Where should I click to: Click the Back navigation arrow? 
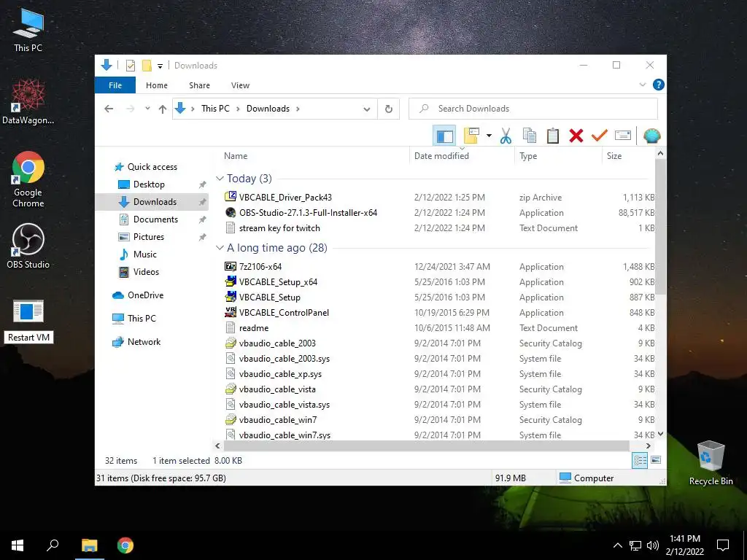(x=109, y=109)
